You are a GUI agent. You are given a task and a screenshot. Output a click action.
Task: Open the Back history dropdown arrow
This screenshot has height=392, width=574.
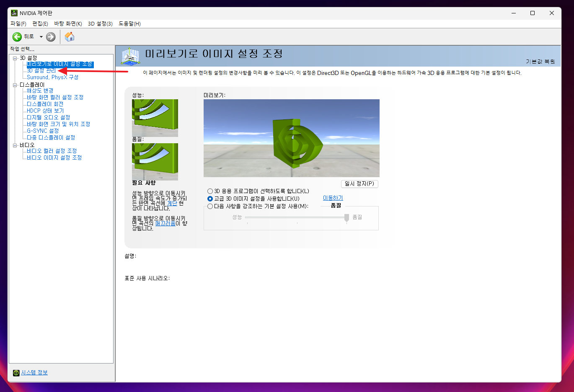click(x=41, y=37)
